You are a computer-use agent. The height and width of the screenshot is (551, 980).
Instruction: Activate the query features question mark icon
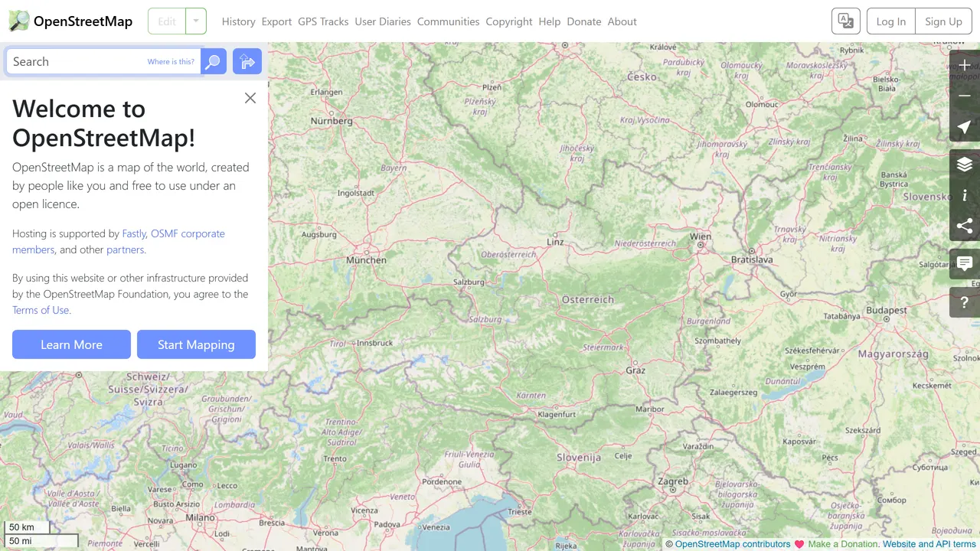(x=965, y=302)
